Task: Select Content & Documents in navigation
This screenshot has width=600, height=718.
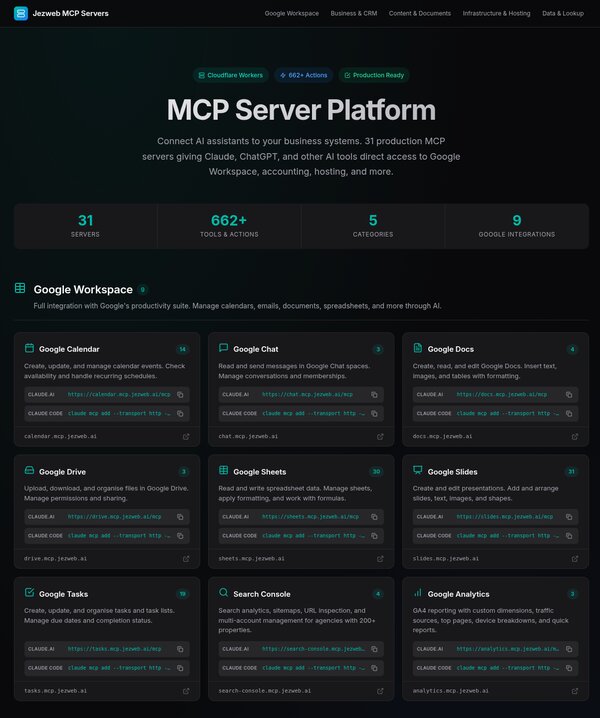Action: point(420,14)
